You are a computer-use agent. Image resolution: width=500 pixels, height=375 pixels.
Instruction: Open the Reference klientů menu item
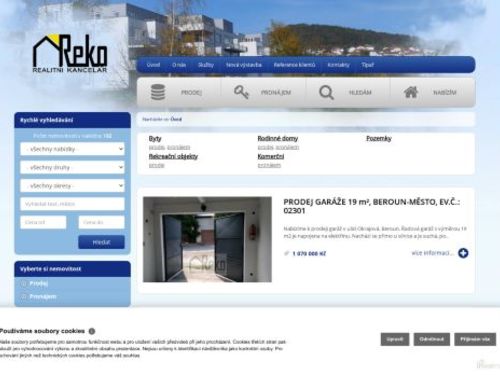294,65
